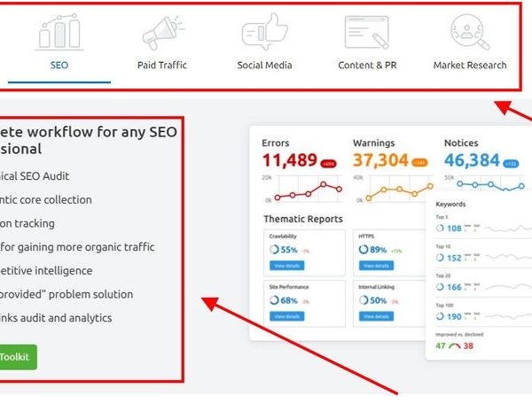
Task: Click the Market Research magnifier icon
Action: pos(470,32)
